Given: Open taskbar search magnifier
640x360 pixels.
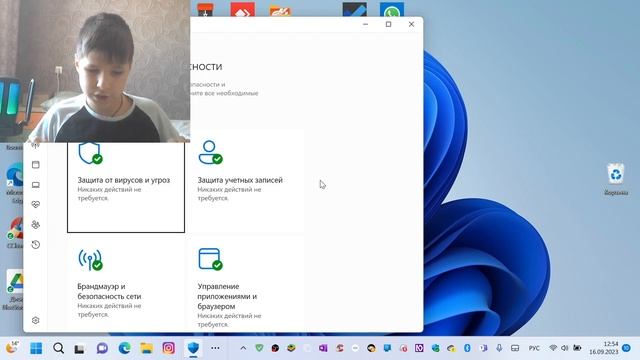Looking at the screenshot, I should 58,348.
